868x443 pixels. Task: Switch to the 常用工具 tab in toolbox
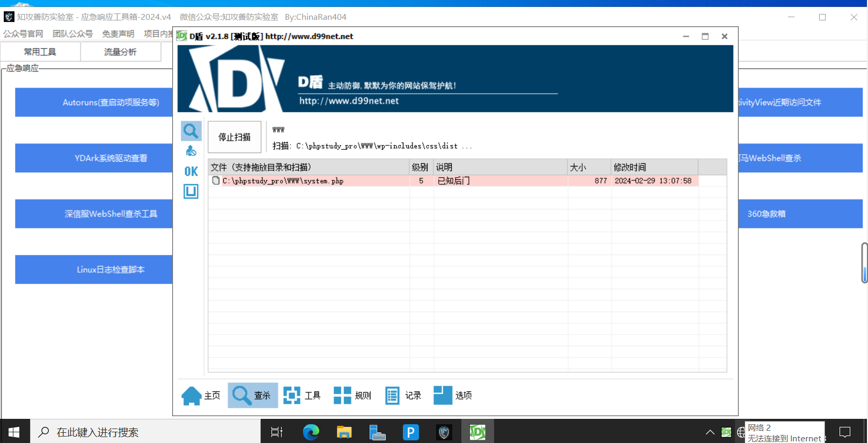pos(40,52)
